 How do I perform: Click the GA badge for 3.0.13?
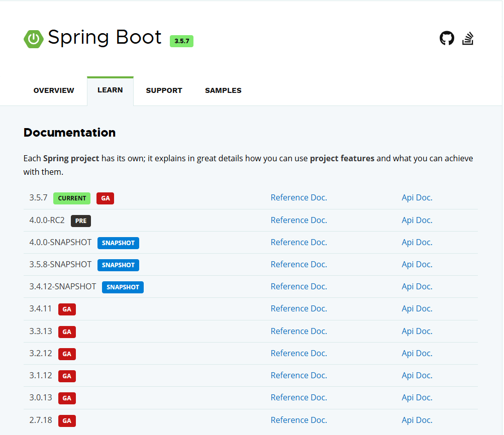coord(67,398)
